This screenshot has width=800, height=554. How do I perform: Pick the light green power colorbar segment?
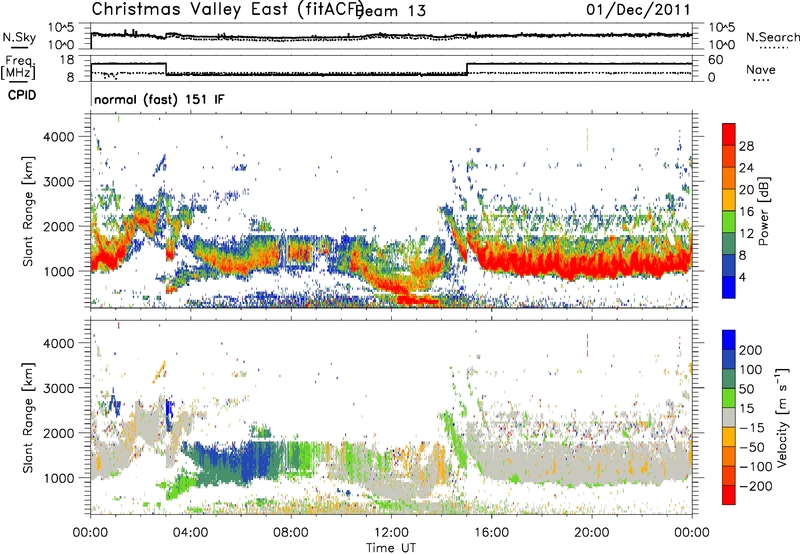(x=729, y=222)
